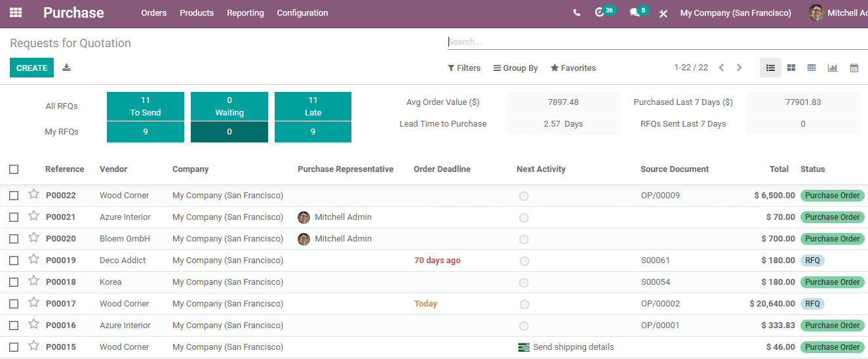Open the Group By dropdown
868x359 pixels.
coord(515,68)
